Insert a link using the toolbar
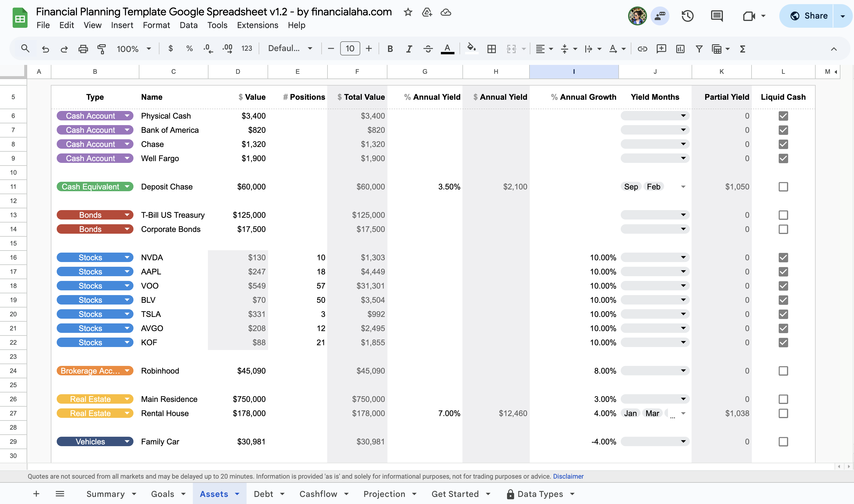This screenshot has height=504, width=854. click(642, 49)
